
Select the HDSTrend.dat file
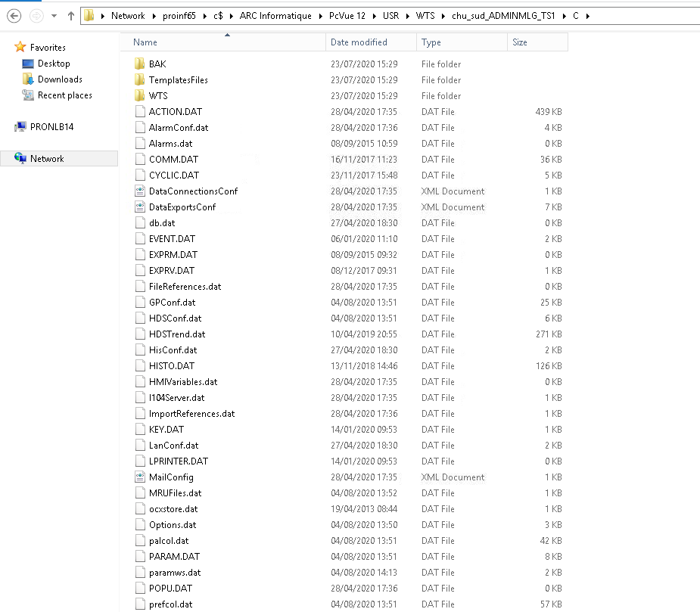(x=176, y=334)
